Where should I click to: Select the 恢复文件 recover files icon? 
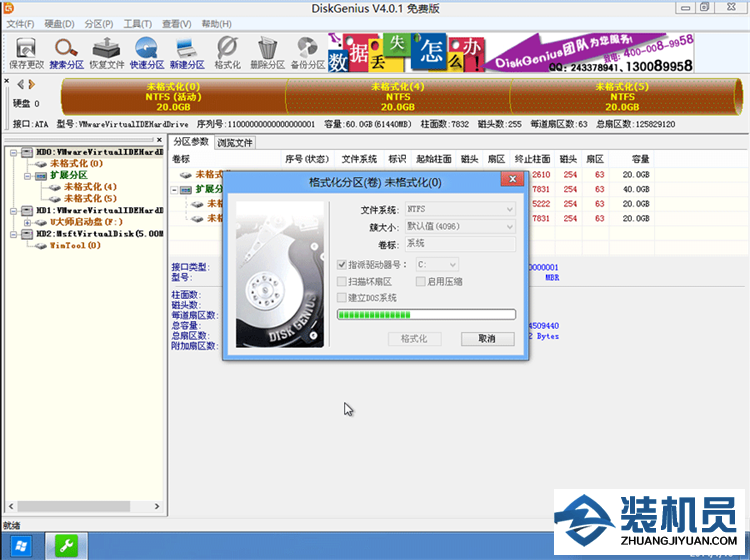(x=107, y=53)
